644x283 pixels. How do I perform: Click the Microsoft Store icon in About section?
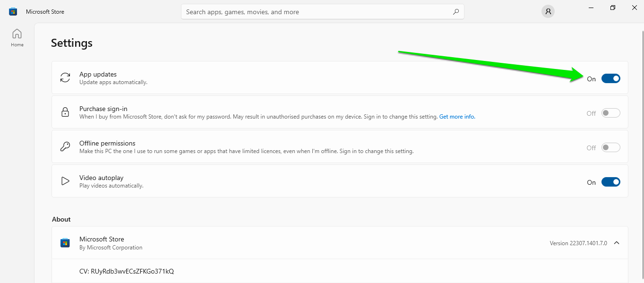[x=65, y=243]
